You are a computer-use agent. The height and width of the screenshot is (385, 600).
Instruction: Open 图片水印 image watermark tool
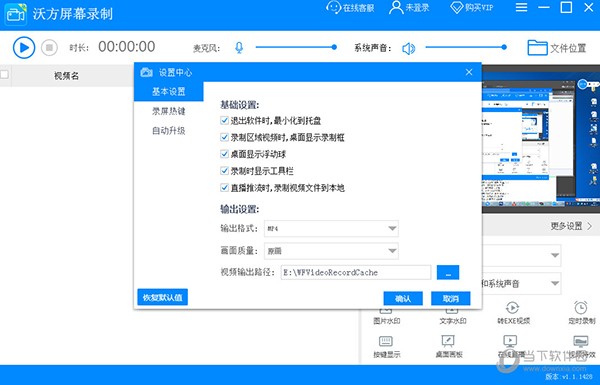click(386, 316)
